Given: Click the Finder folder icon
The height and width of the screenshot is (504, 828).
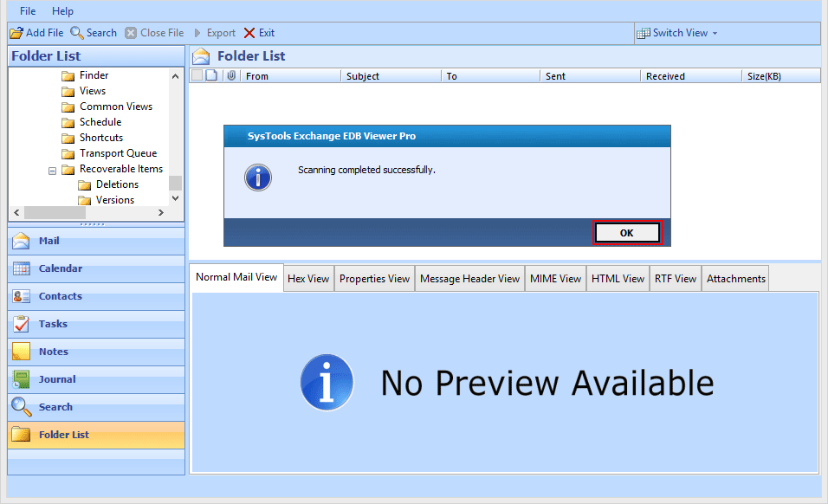Looking at the screenshot, I should pyautogui.click(x=68, y=76).
